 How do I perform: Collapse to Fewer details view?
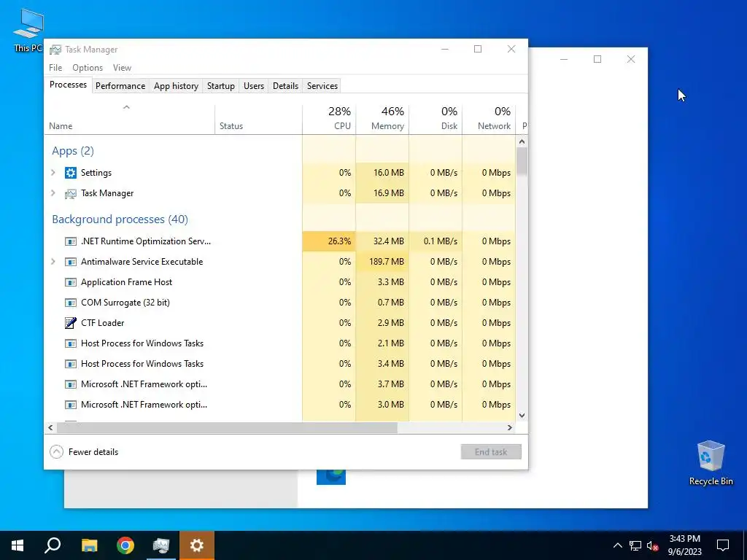tap(84, 452)
